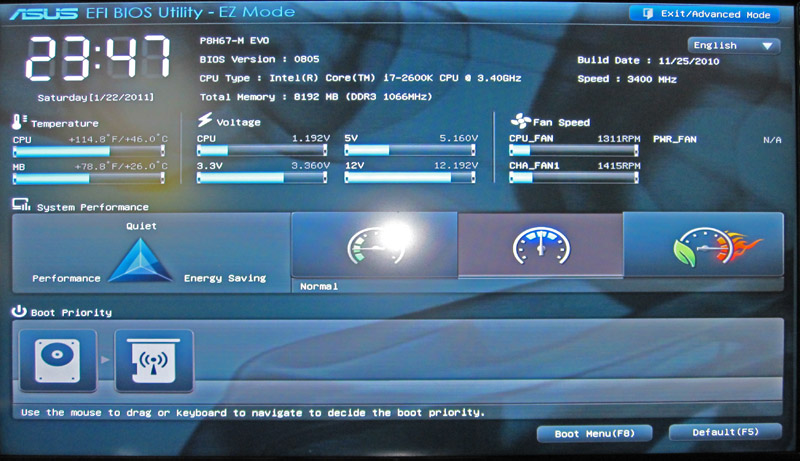
Task: Click the MB temperature bar
Action: point(89,178)
